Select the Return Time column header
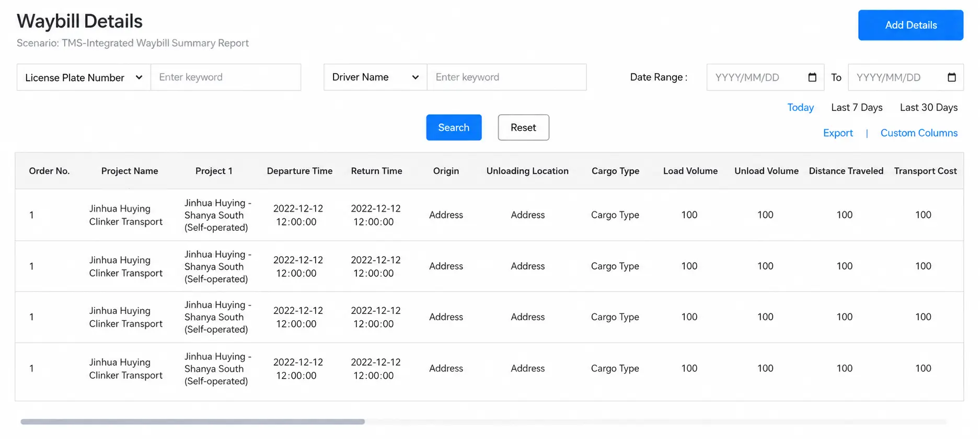The image size is (980, 439). click(376, 171)
